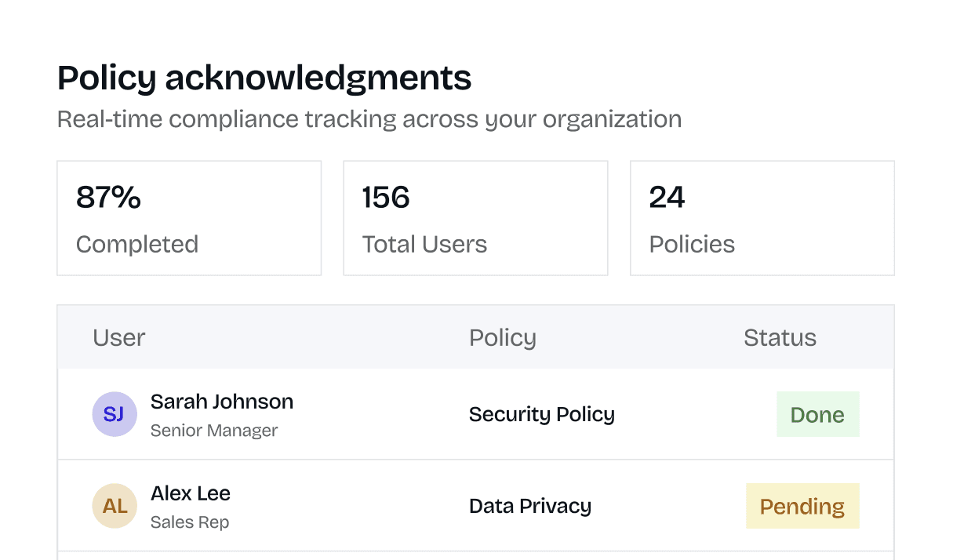This screenshot has width=953, height=560.
Task: Sort by the User column header
Action: click(119, 338)
